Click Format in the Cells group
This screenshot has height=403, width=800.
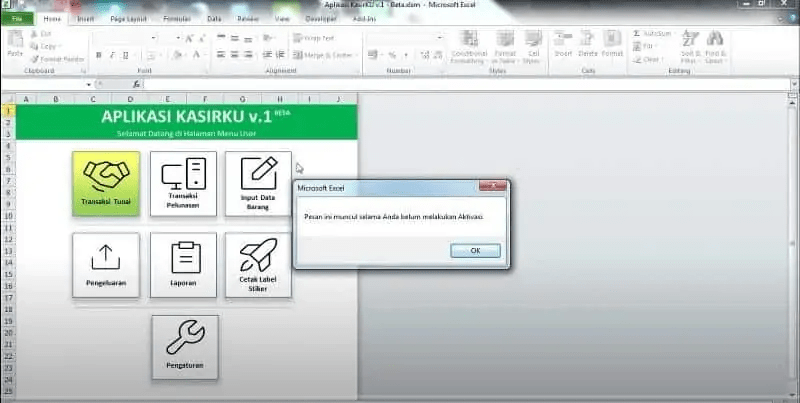pos(612,44)
